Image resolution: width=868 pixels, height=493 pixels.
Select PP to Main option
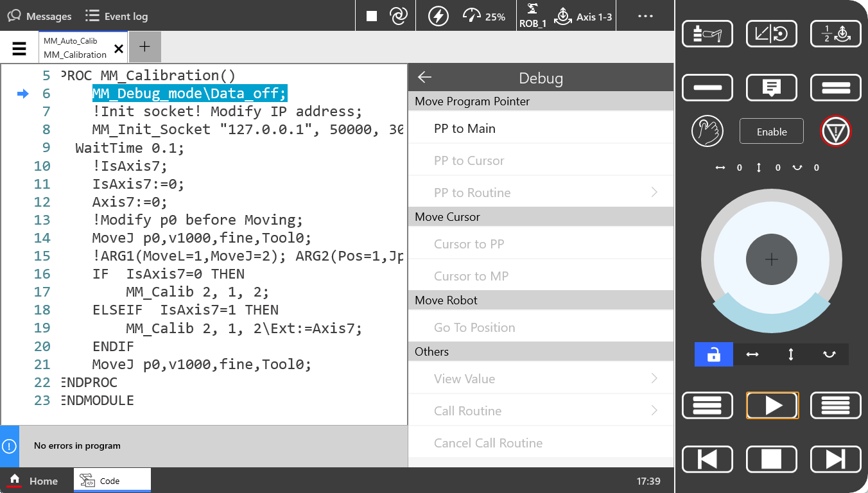point(465,128)
